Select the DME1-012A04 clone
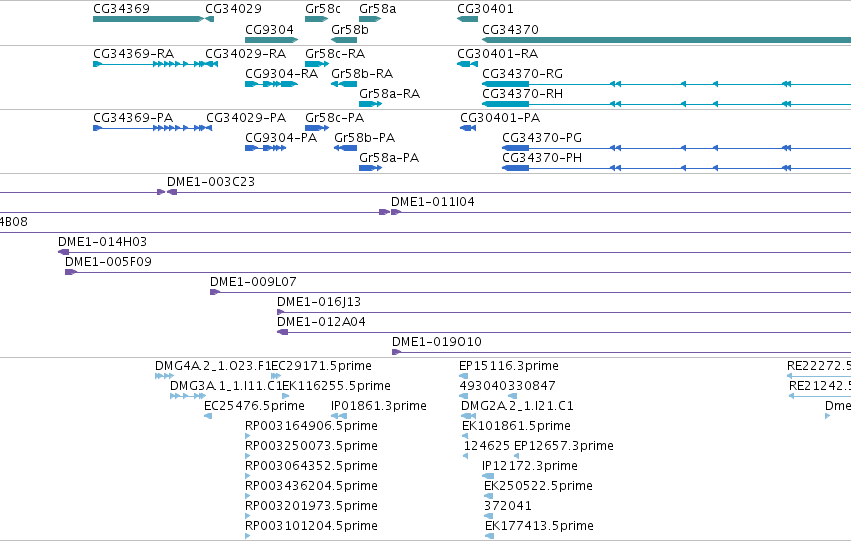This screenshot has width=851, height=541. pyautogui.click(x=564, y=332)
